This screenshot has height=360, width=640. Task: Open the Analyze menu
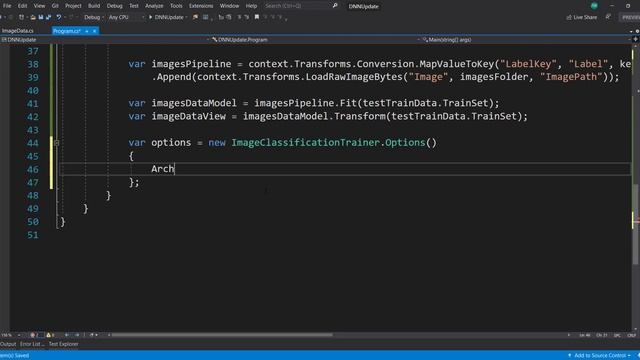(x=154, y=6)
